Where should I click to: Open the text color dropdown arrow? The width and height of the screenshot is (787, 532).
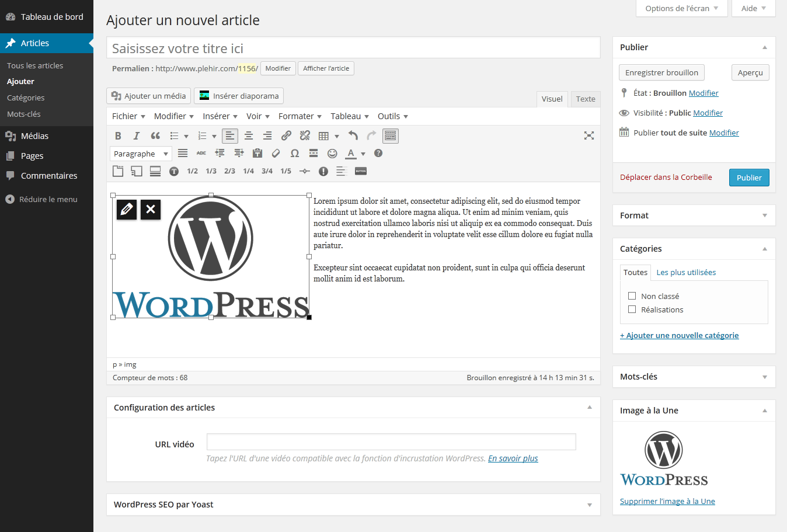363,154
